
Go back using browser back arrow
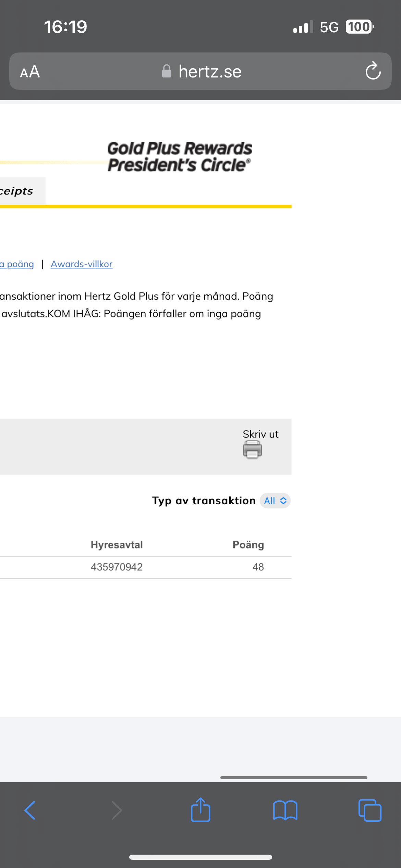pos(30,810)
